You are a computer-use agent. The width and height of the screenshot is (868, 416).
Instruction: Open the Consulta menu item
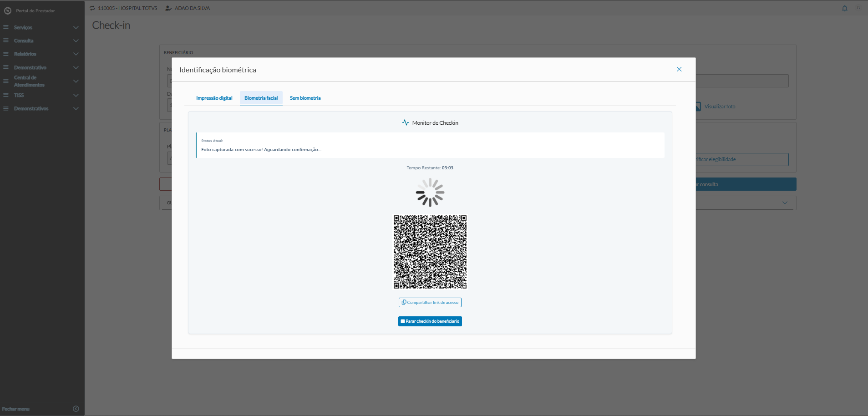pos(24,41)
